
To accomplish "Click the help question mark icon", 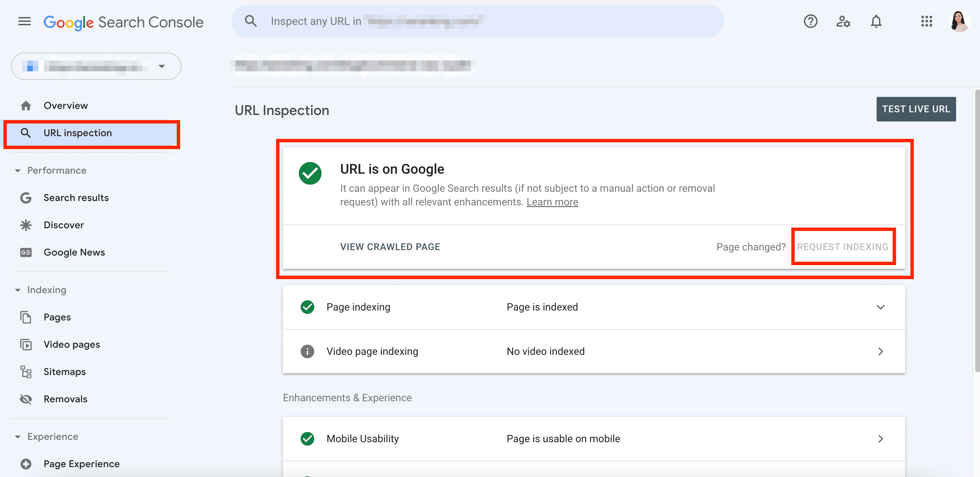I will [x=811, y=20].
